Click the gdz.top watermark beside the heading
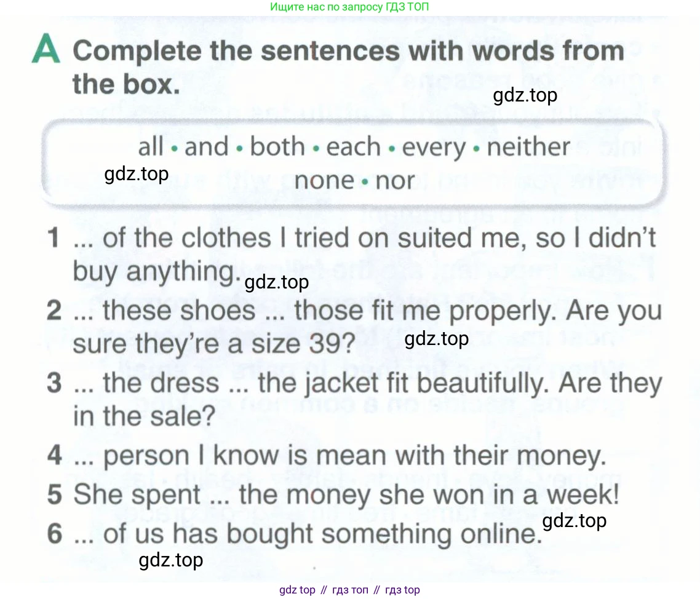Screen dimensions: 700x599 [x=525, y=95]
